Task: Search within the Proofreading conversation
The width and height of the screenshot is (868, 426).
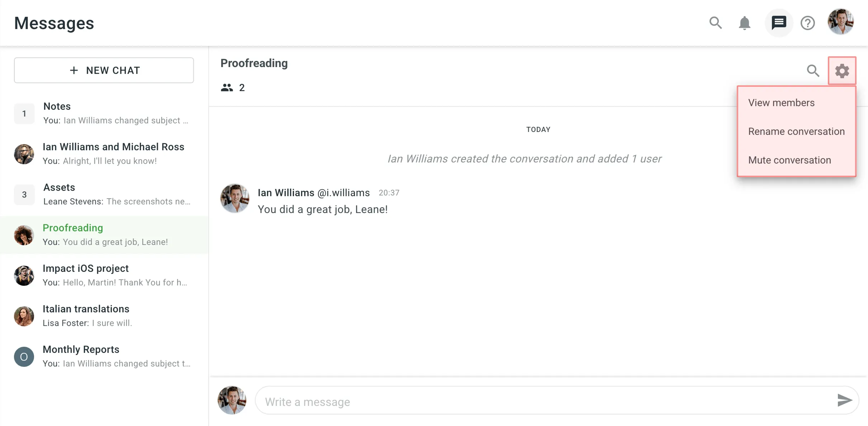Action: click(813, 71)
